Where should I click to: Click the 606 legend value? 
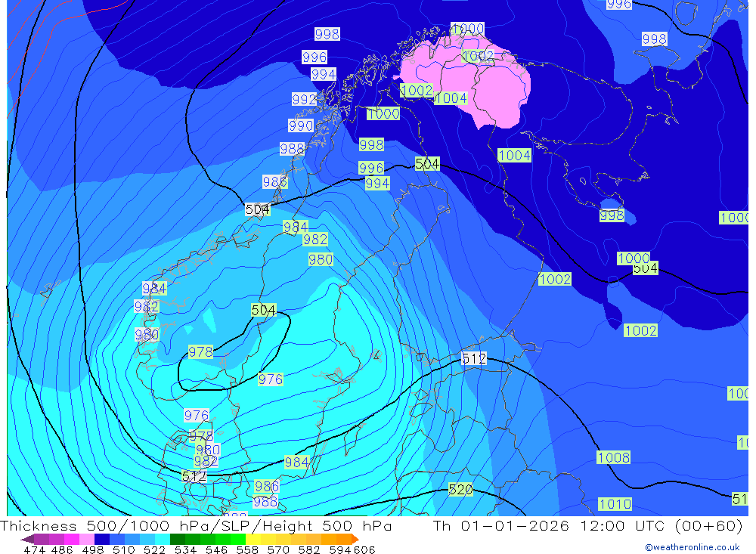(364, 549)
